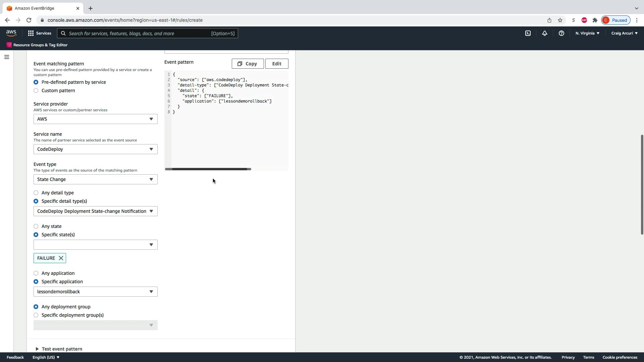Copy the event pattern JSON
The image size is (644, 362).
tap(248, 64)
